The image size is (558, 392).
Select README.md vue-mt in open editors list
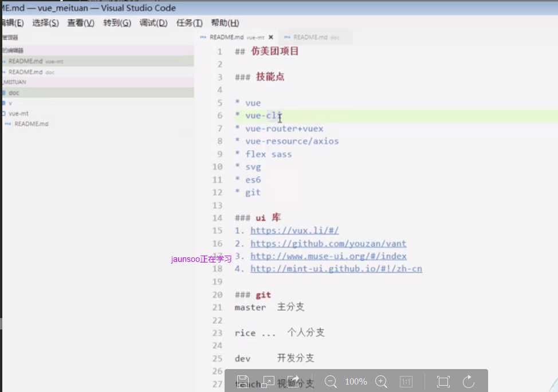coord(98,61)
